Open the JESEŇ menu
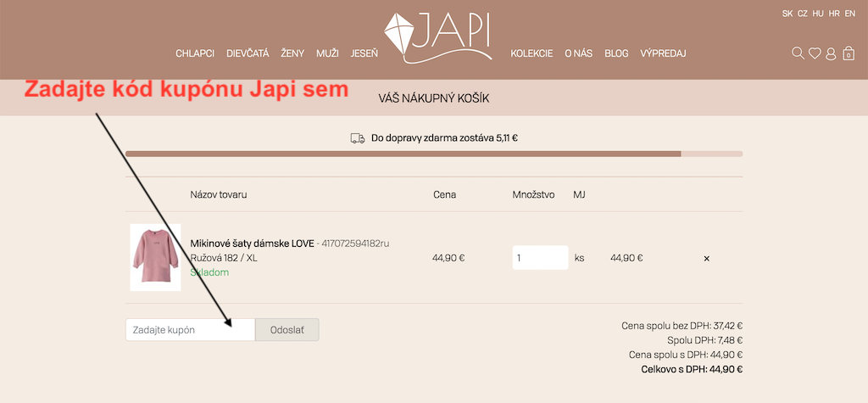 tap(364, 53)
